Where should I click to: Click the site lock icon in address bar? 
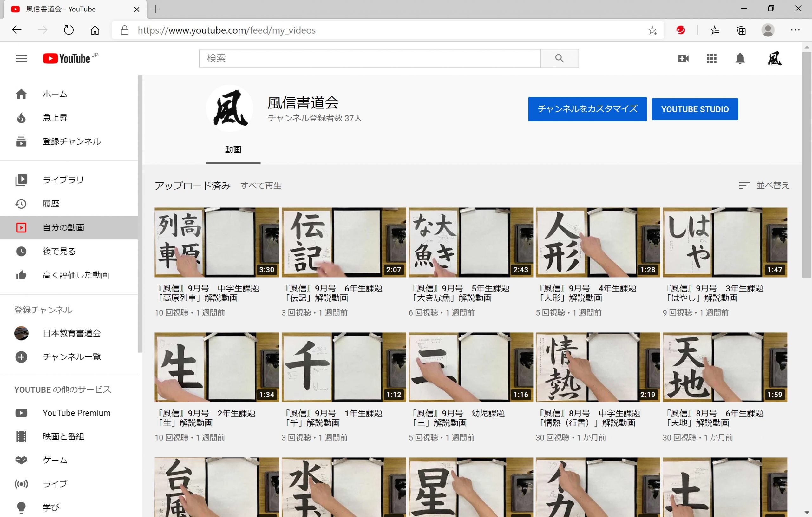coord(124,30)
